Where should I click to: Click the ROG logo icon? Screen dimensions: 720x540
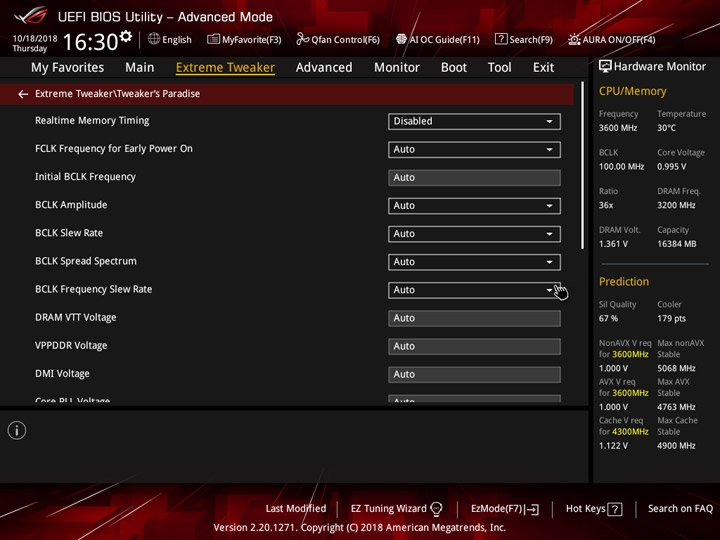tap(31, 16)
